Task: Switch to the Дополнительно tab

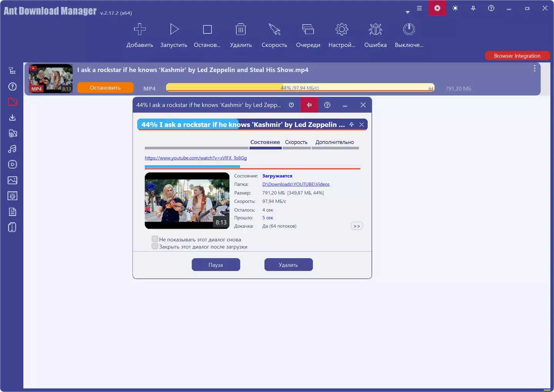Action: point(335,142)
